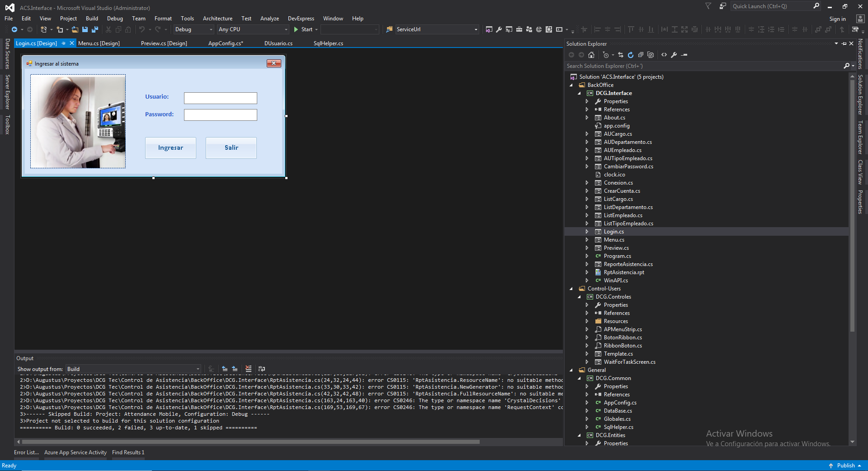The height and width of the screenshot is (471, 868).
Task: Open the DevExpress menu
Action: [301, 19]
